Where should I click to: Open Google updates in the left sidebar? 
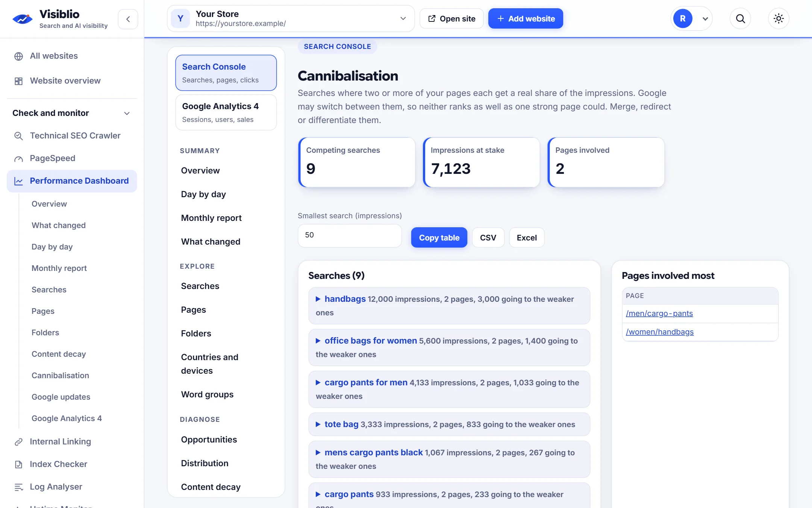[x=61, y=397]
